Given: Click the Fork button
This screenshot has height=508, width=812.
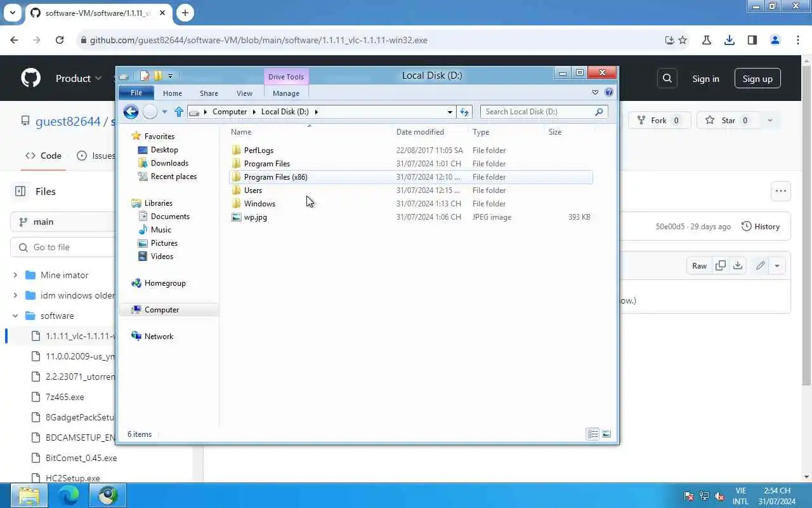Looking at the screenshot, I should 658,121.
